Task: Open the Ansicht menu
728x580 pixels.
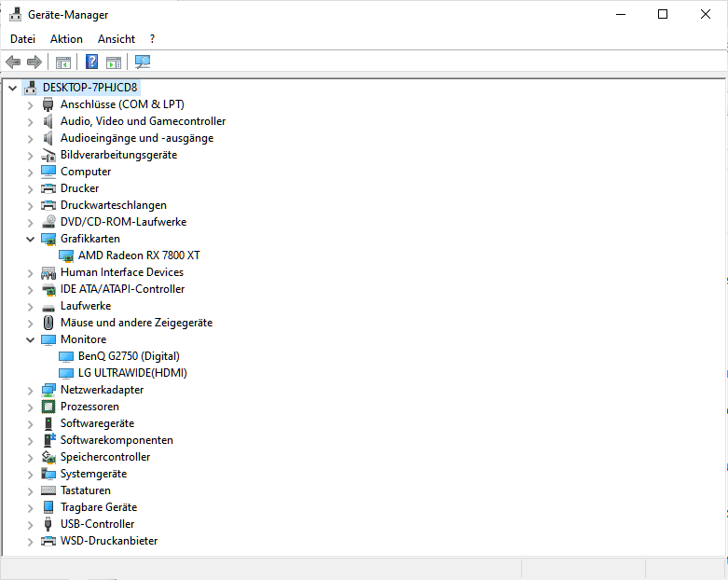Action: click(x=117, y=39)
